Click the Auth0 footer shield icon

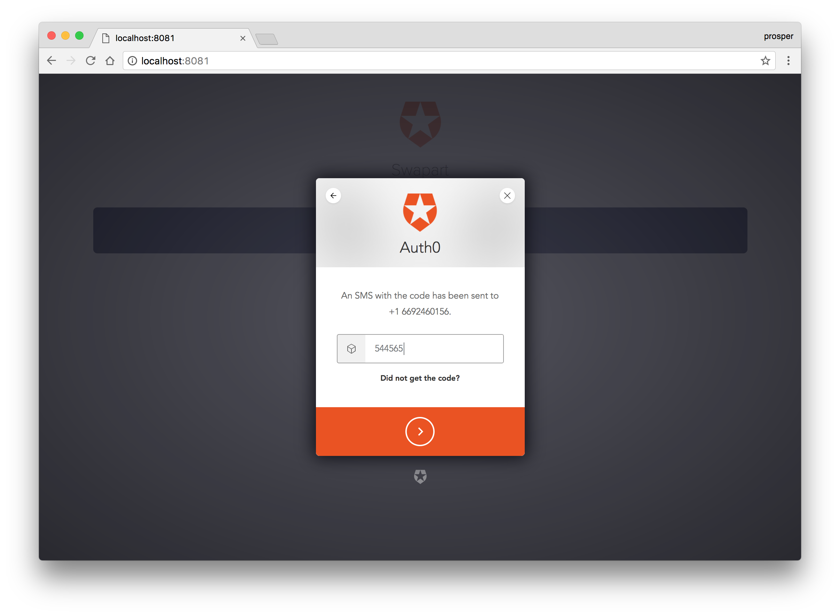click(x=420, y=475)
